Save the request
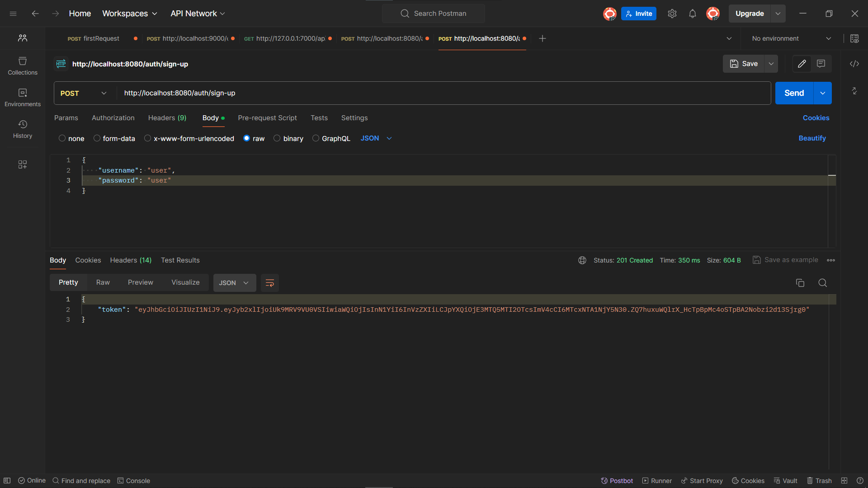The image size is (868, 488). pos(744,64)
